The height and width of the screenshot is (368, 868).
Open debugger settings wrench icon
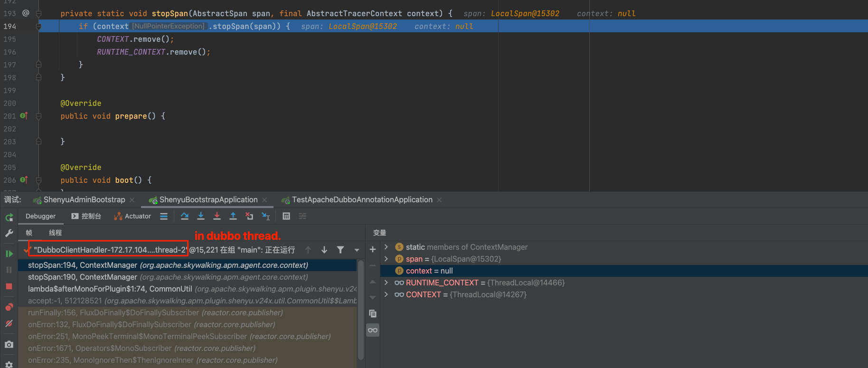9,233
